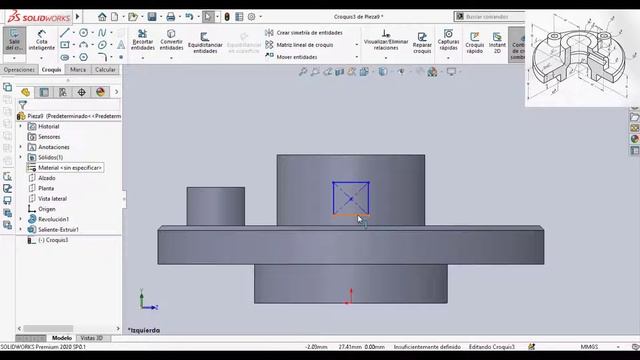Image resolution: width=640 pixels, height=360 pixels.
Task: Click the reference drawing thumbnail
Action: click(x=582, y=58)
